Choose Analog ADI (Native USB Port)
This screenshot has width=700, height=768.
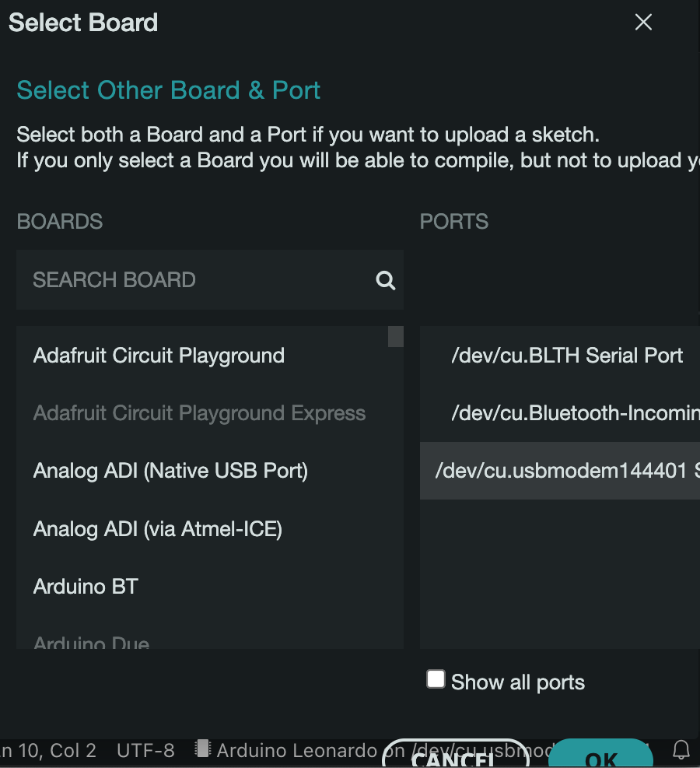170,471
